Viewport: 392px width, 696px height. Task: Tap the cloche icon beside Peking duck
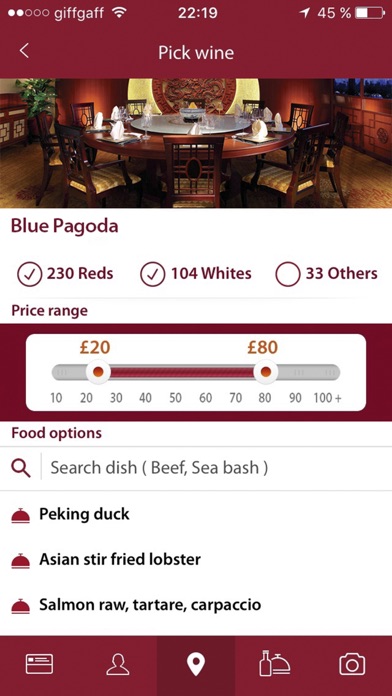[20, 515]
